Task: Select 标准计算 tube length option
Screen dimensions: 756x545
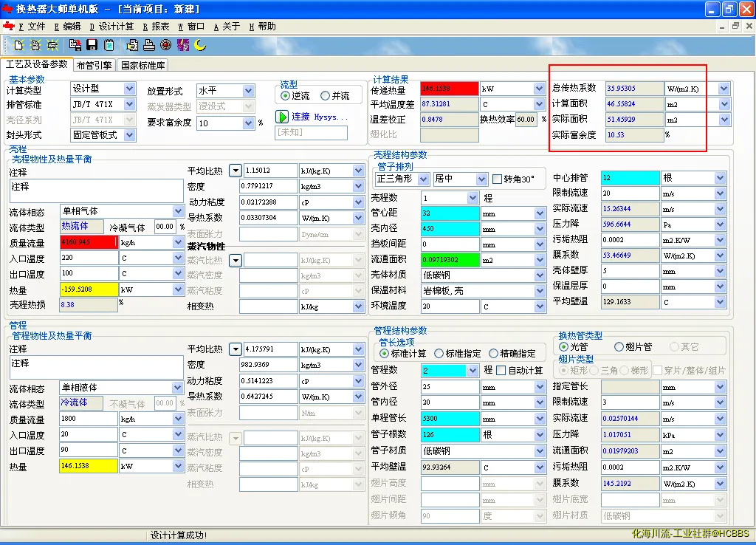Action: 384,354
